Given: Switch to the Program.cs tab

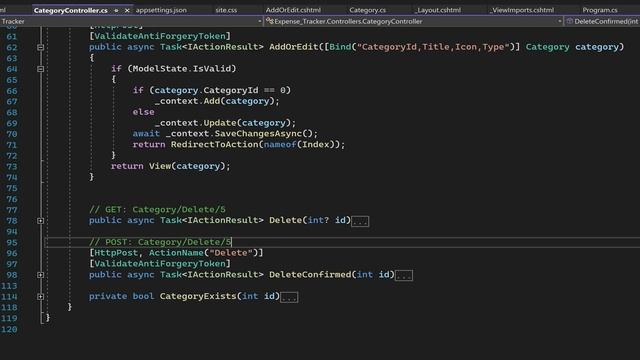Looking at the screenshot, I should tap(600, 10).
